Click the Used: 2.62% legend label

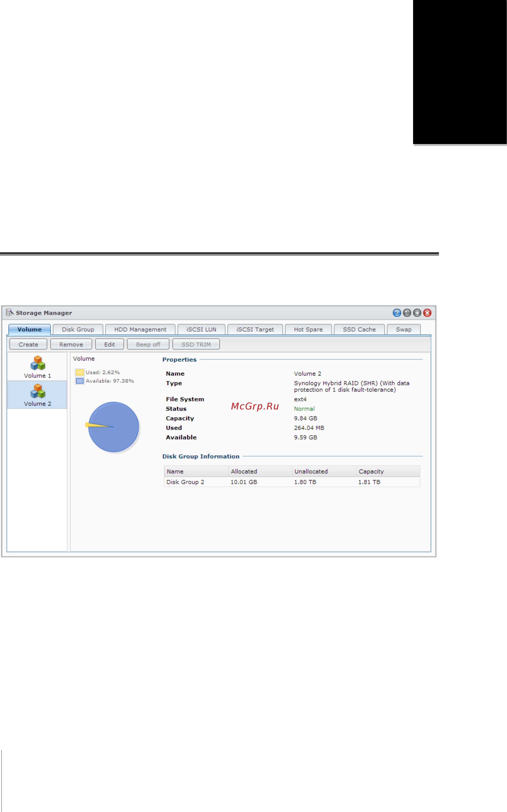click(103, 372)
